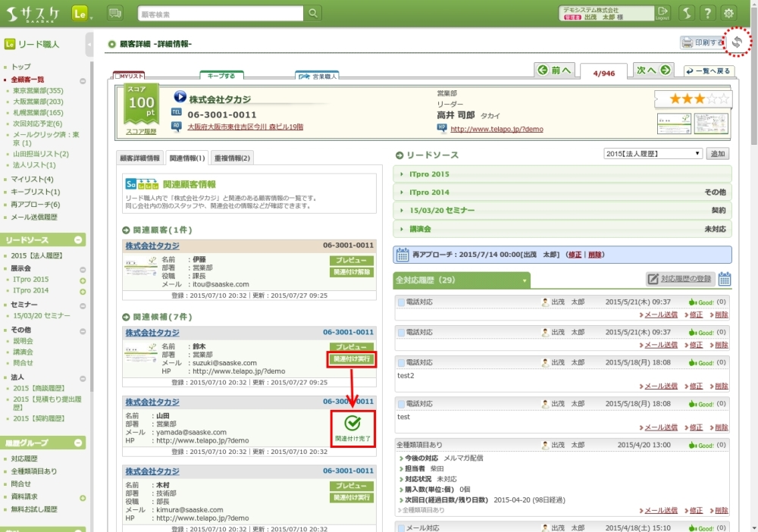Click 関連付け実行 for 鈴木

[x=352, y=359]
